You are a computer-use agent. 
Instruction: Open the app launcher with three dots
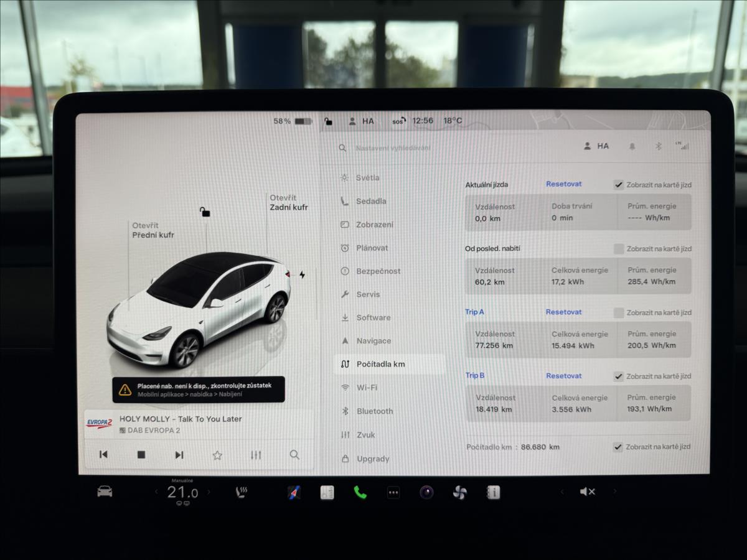(393, 492)
